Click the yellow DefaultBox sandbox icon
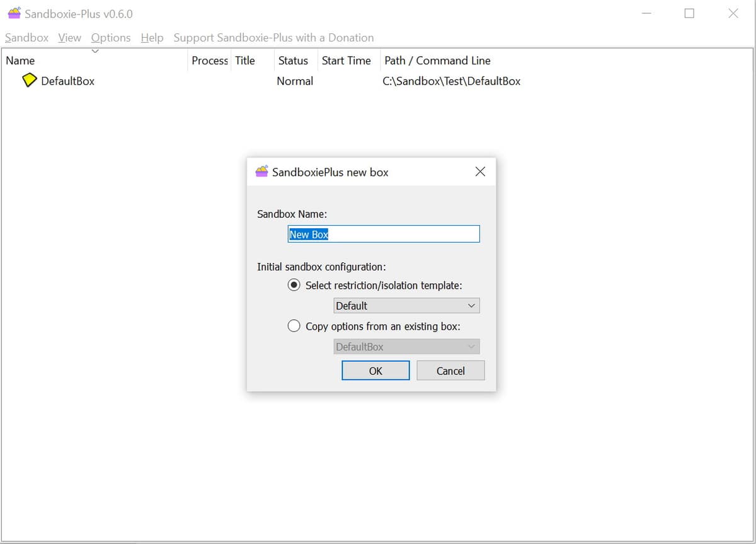Screen dimensions: 756x544 (29, 81)
